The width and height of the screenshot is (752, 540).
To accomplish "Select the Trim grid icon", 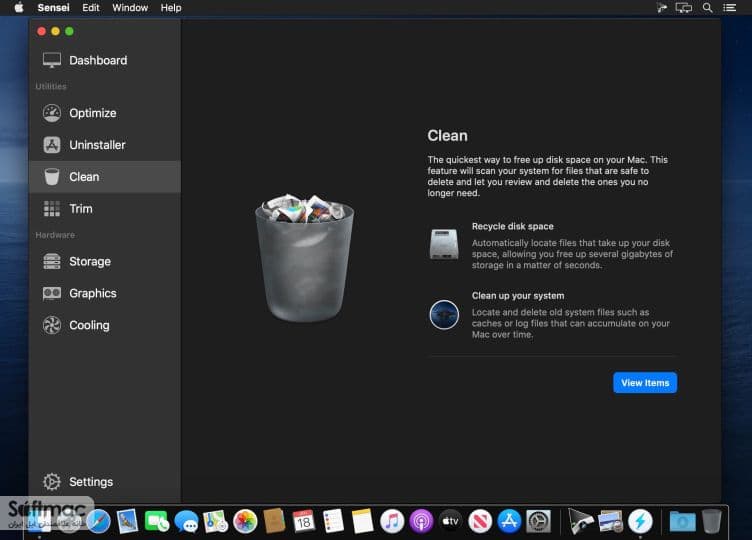I will click(x=52, y=209).
